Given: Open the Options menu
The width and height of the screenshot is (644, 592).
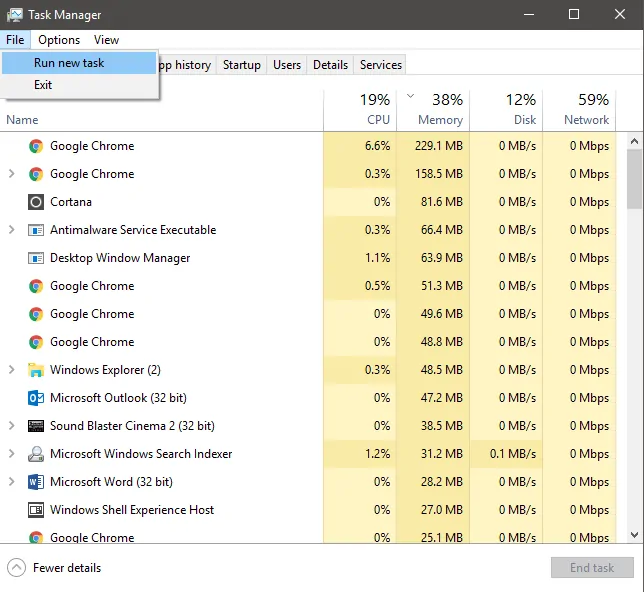Looking at the screenshot, I should coord(59,40).
